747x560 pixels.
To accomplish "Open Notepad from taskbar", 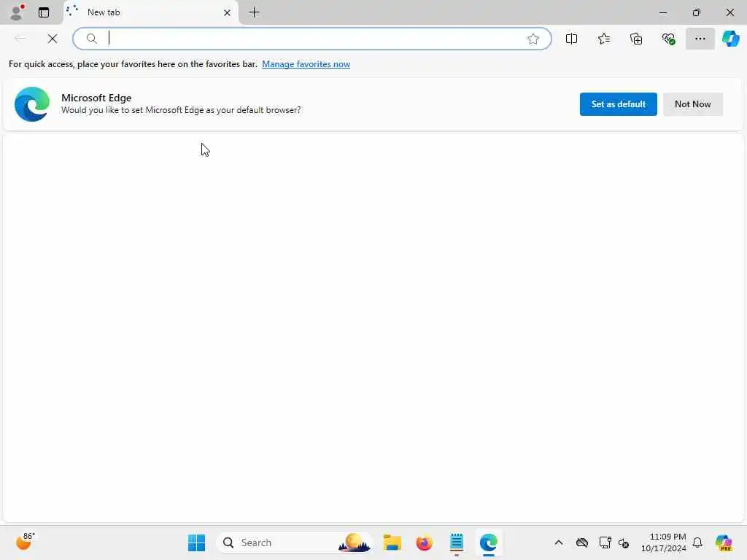I will pos(457,542).
